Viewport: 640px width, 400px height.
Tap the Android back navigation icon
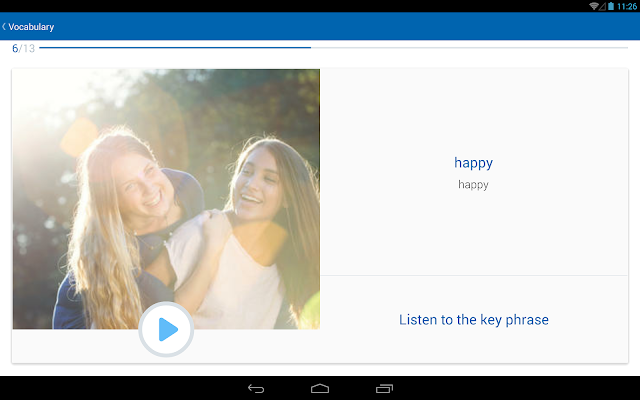[256, 389]
